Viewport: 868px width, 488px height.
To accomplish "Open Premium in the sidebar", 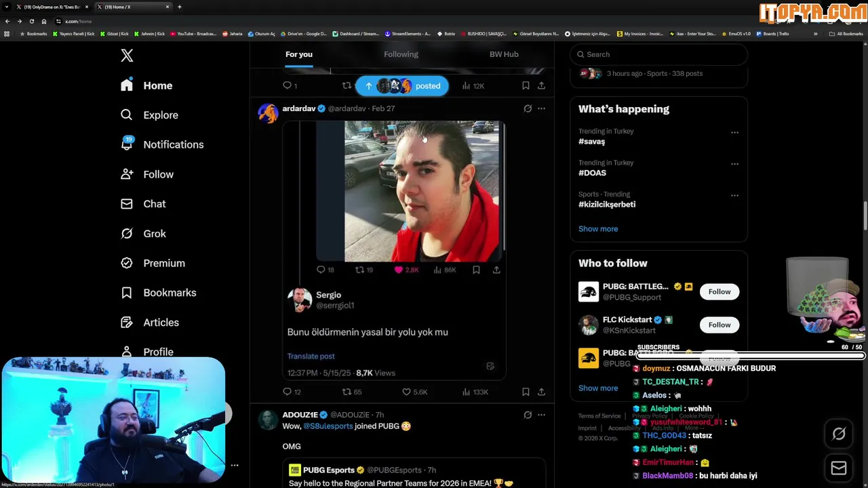I will [153, 263].
